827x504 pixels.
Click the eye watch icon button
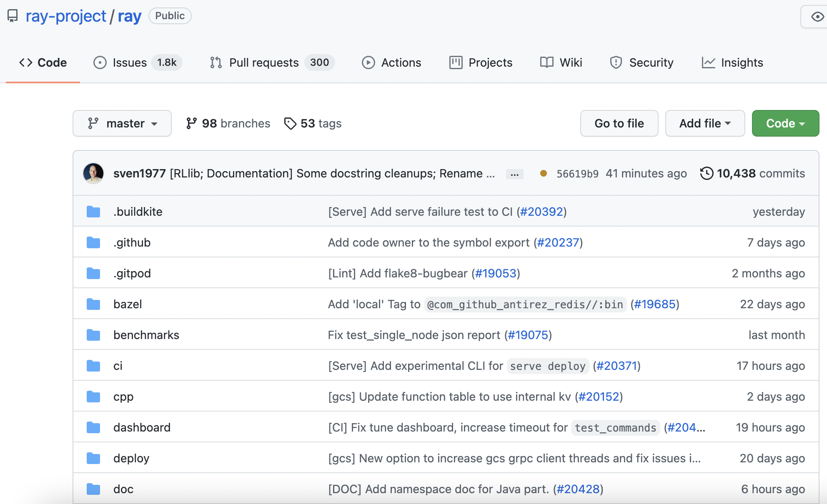pyautogui.click(x=817, y=17)
